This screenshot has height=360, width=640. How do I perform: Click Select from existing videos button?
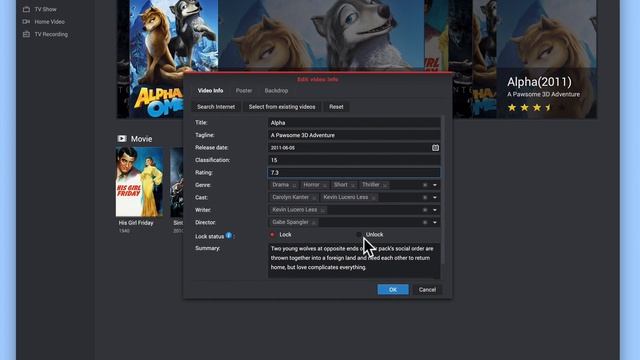[282, 107]
